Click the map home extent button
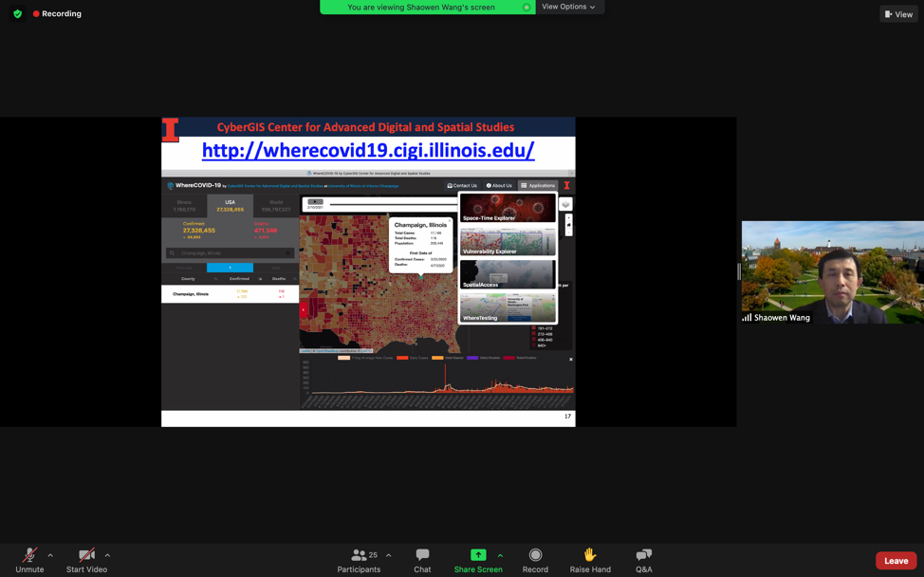The height and width of the screenshot is (577, 924). (568, 225)
